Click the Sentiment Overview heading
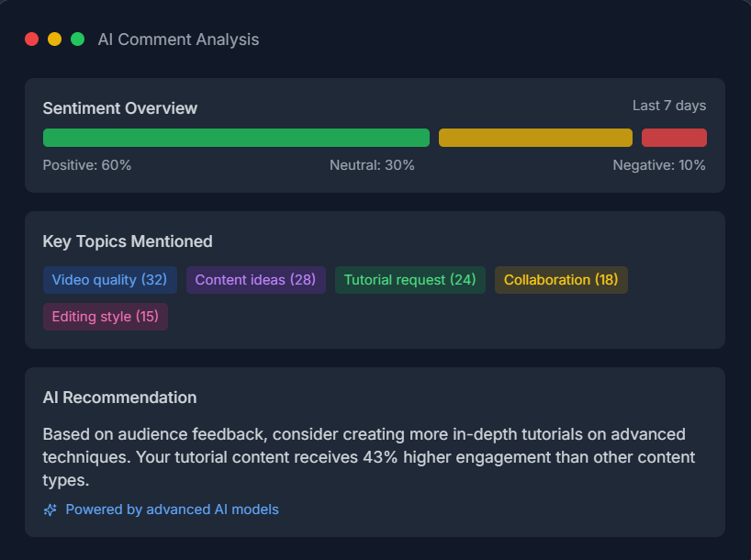Image resolution: width=751 pixels, height=560 pixels. pyautogui.click(x=120, y=108)
